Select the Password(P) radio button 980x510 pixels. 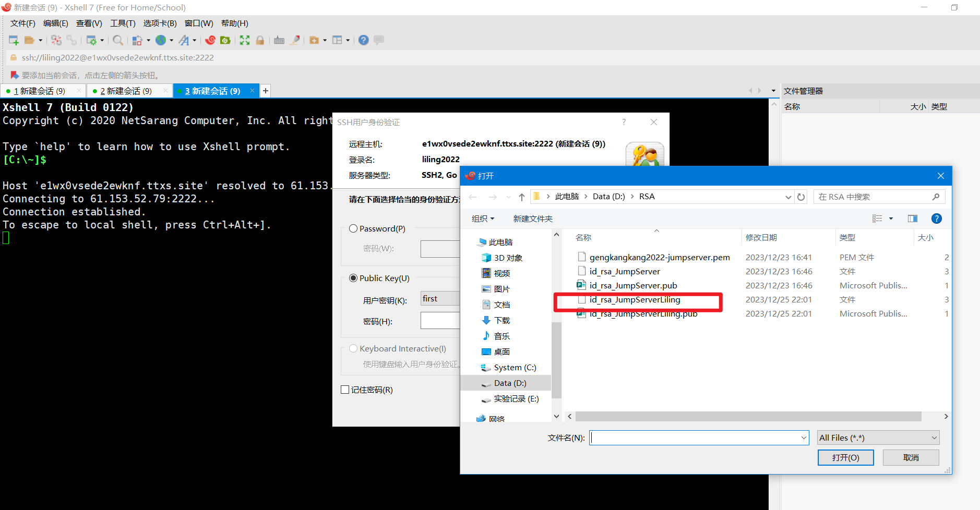pyautogui.click(x=353, y=228)
